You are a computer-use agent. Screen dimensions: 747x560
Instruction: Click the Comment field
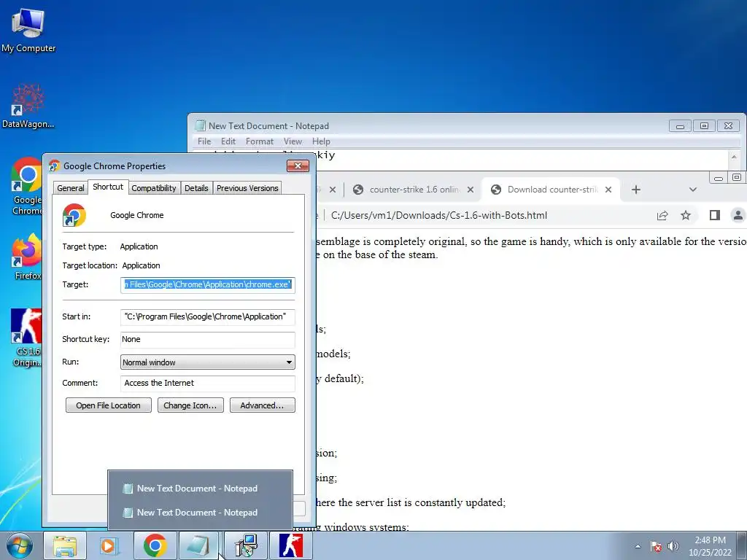[x=208, y=384]
